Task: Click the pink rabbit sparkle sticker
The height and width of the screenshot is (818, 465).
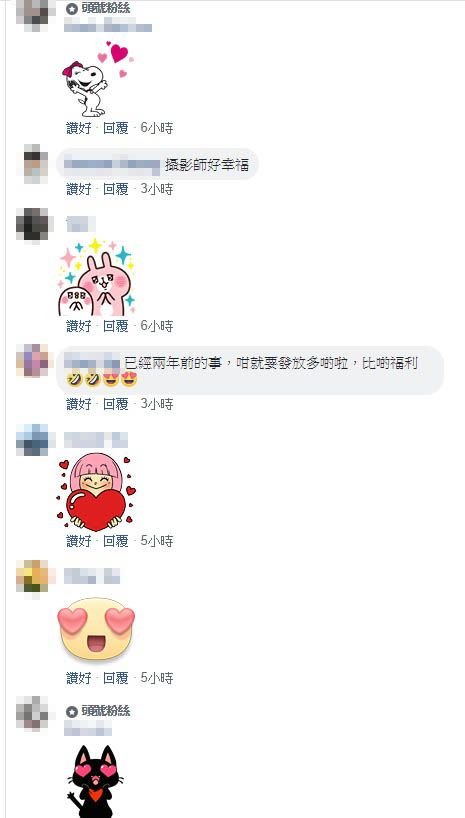Action: pos(97,277)
